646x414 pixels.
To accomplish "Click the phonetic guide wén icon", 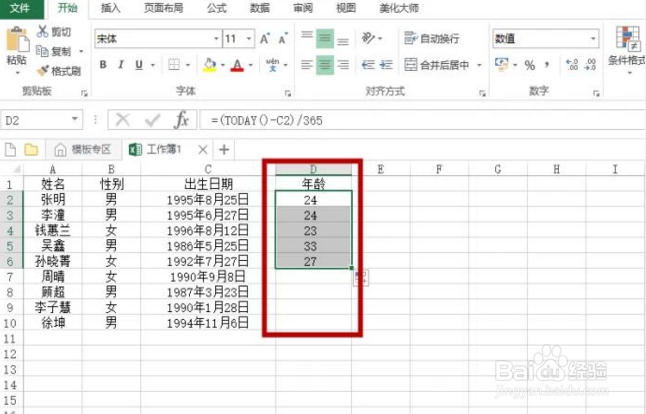I will (272, 65).
